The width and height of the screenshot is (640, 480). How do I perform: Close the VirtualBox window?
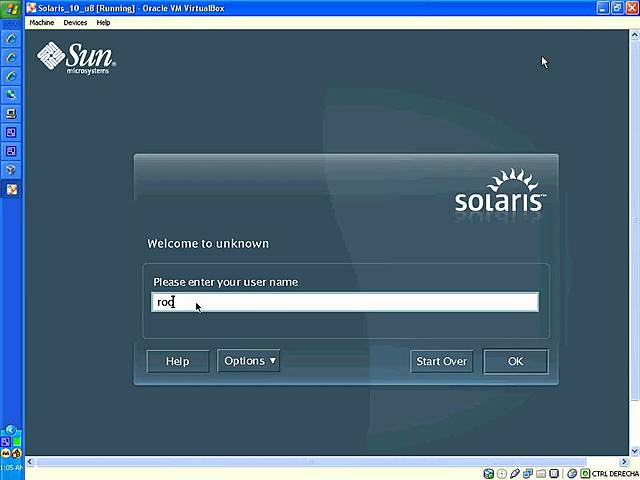pyautogui.click(x=632, y=8)
